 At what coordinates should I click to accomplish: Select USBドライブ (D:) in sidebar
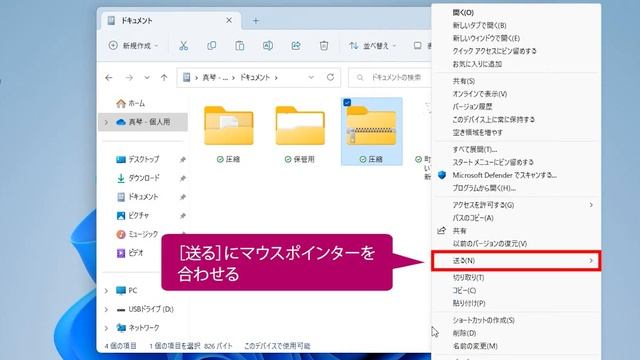point(145,309)
